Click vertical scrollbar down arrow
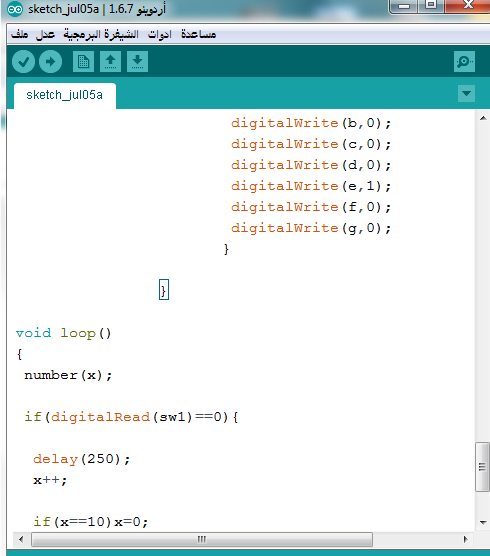The width and height of the screenshot is (490, 556). [x=483, y=522]
